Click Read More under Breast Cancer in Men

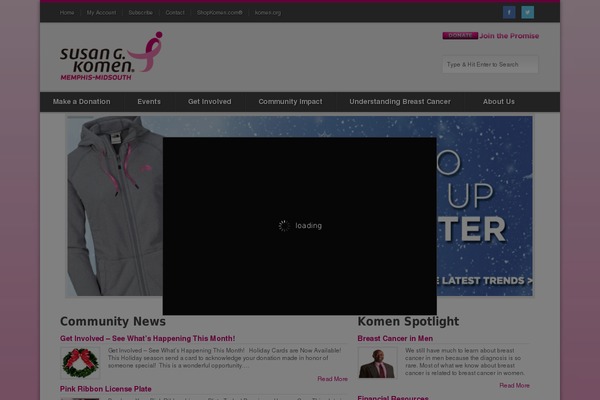pyautogui.click(x=515, y=385)
